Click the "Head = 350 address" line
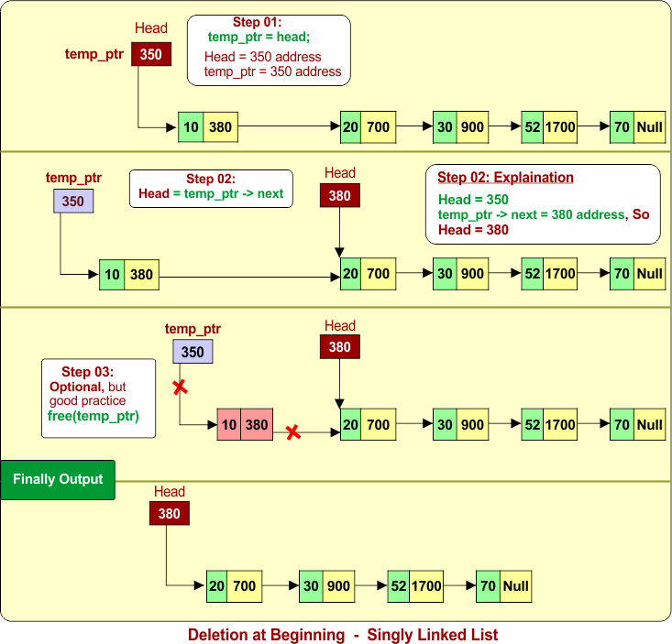 (263, 57)
